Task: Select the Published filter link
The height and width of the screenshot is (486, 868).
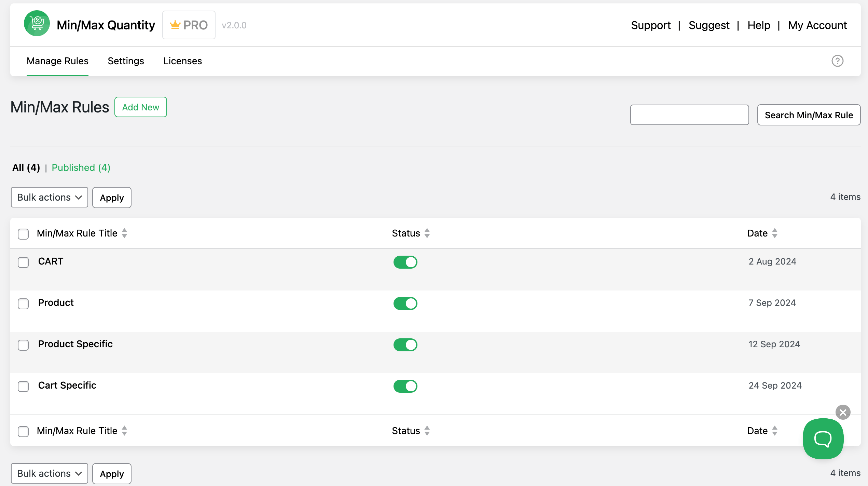Action: [x=81, y=167]
